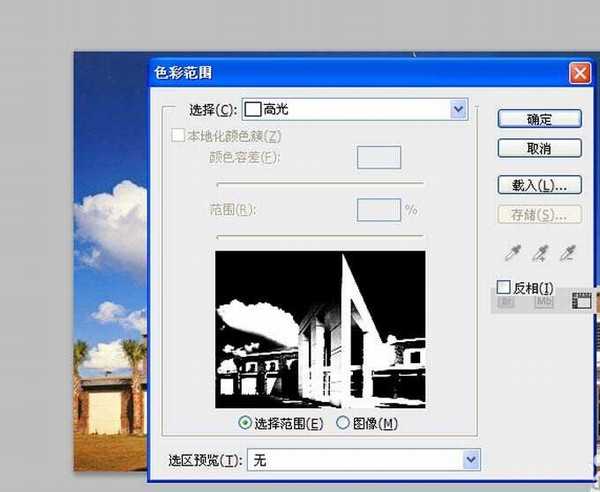Select the add-to-sample eyedropper icon
The width and height of the screenshot is (600, 492).
[x=540, y=253]
